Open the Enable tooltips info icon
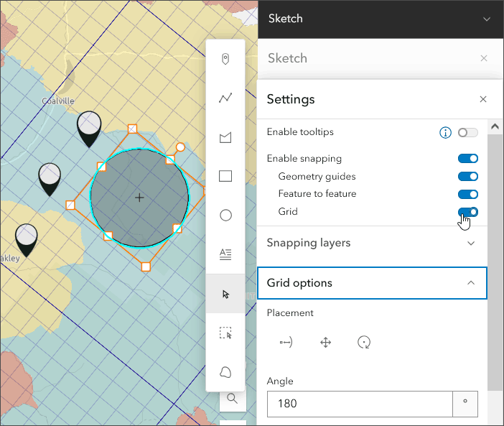This screenshot has height=426, width=504. pos(445,132)
